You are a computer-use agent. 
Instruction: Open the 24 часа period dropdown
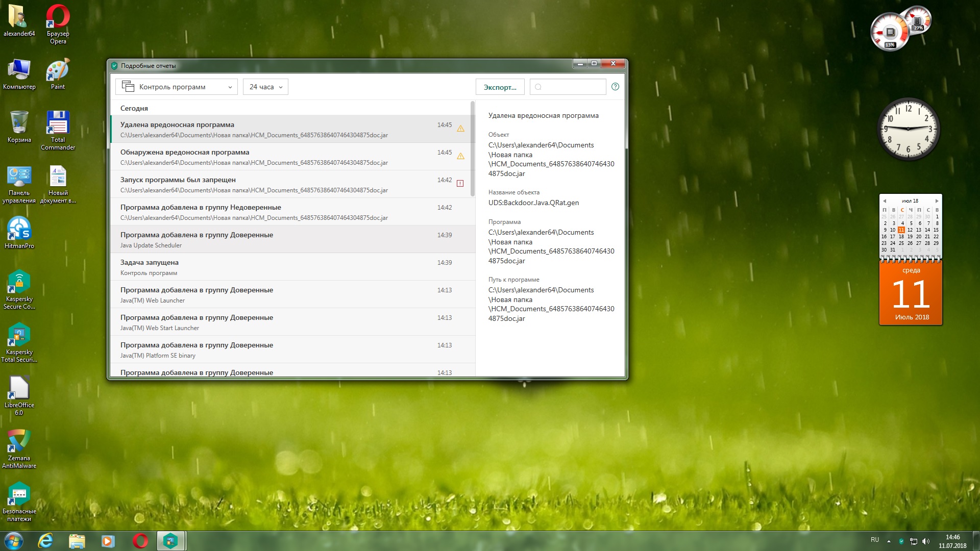[265, 87]
